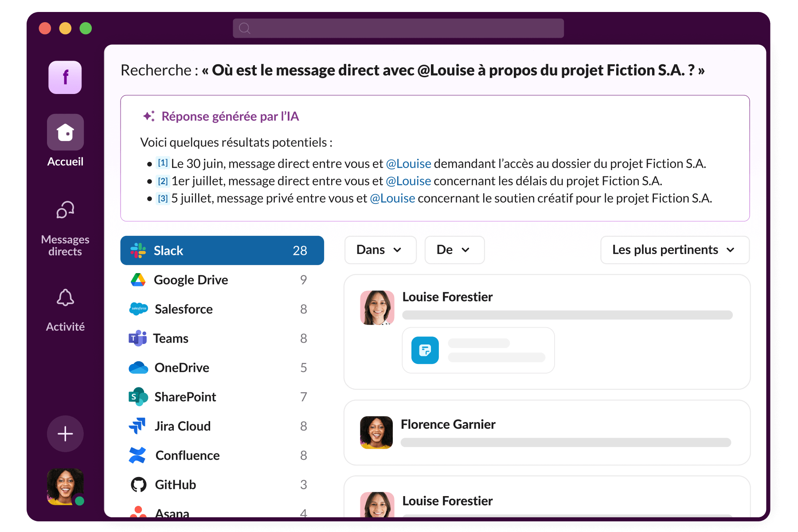Click the GitHub result count 3
The height and width of the screenshot is (532, 798).
click(303, 485)
